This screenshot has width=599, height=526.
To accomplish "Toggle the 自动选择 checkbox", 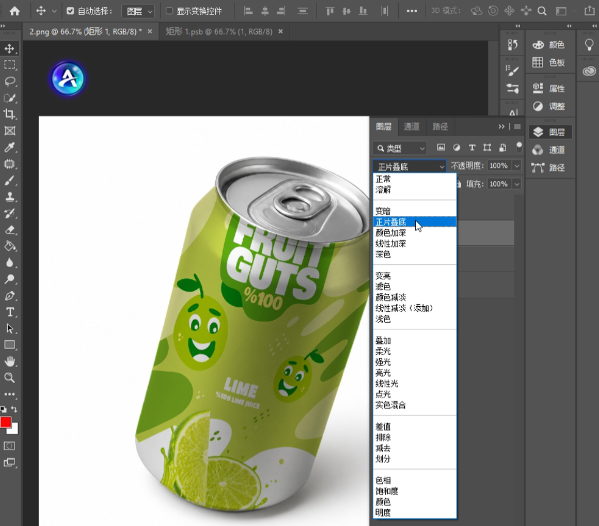I will [70, 11].
